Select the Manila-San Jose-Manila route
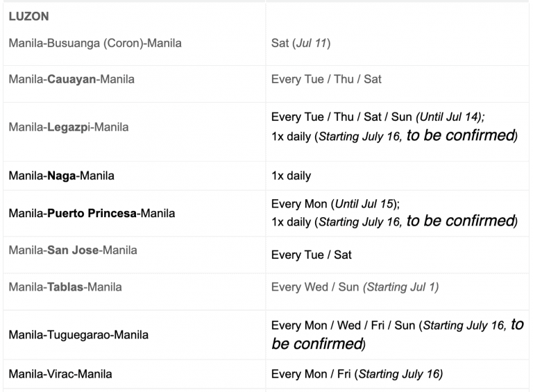This screenshot has height=392, width=533. [73, 250]
